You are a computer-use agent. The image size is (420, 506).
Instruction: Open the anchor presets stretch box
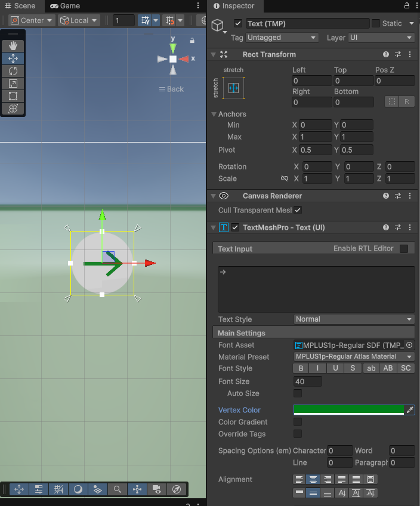click(233, 88)
